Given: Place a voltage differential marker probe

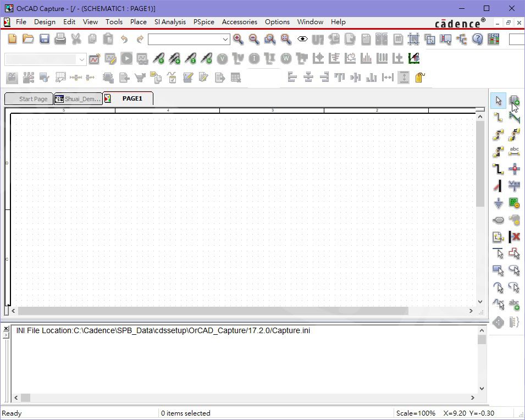Looking at the screenshot, I should 174,59.
